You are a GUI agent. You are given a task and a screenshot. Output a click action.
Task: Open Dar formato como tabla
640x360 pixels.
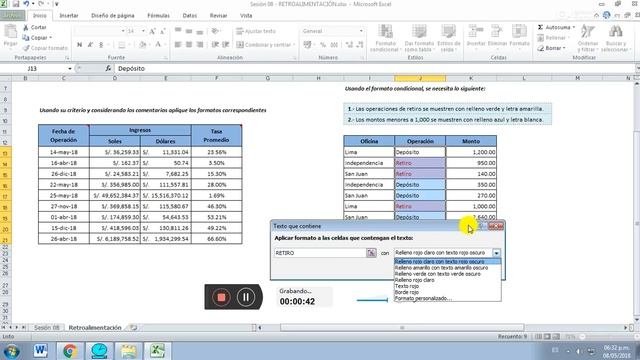[x=419, y=38]
